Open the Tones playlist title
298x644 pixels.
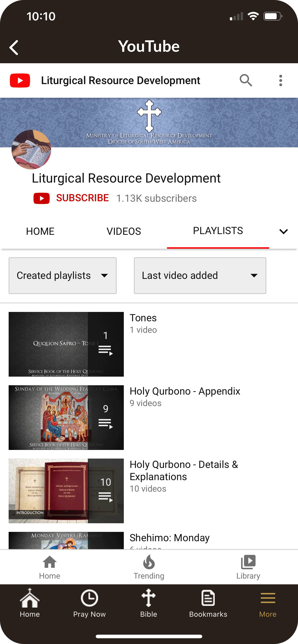tap(143, 318)
